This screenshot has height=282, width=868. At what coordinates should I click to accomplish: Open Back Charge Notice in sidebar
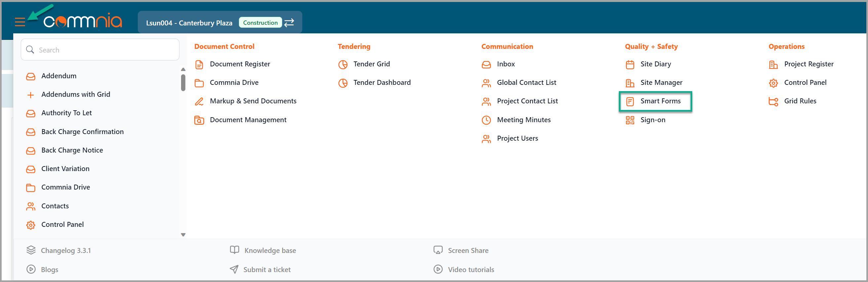[x=72, y=150]
